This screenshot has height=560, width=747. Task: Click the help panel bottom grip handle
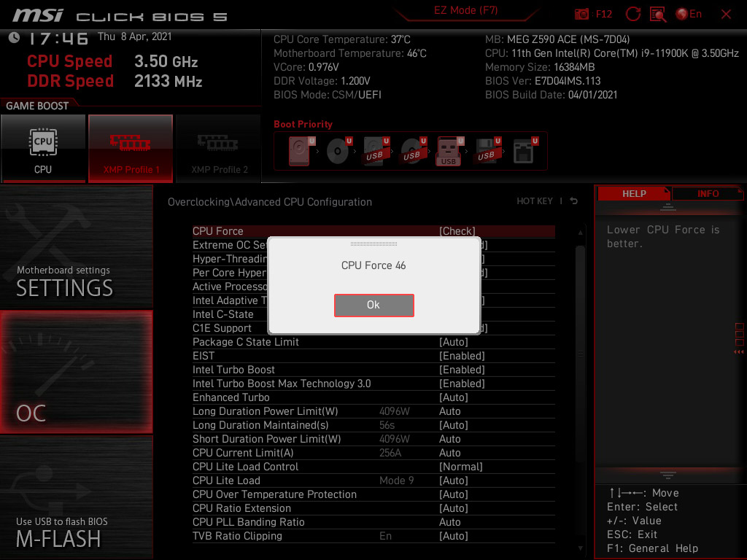(x=668, y=475)
